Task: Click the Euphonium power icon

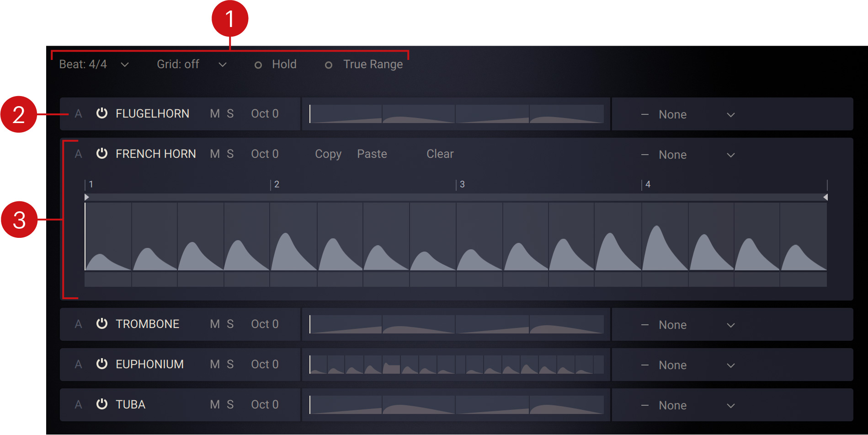Action: point(101,364)
